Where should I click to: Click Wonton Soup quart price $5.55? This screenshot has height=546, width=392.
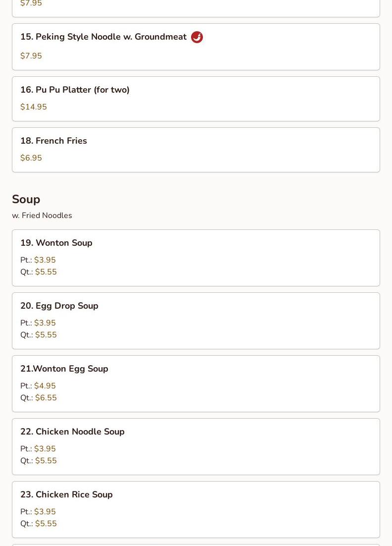[x=46, y=272]
